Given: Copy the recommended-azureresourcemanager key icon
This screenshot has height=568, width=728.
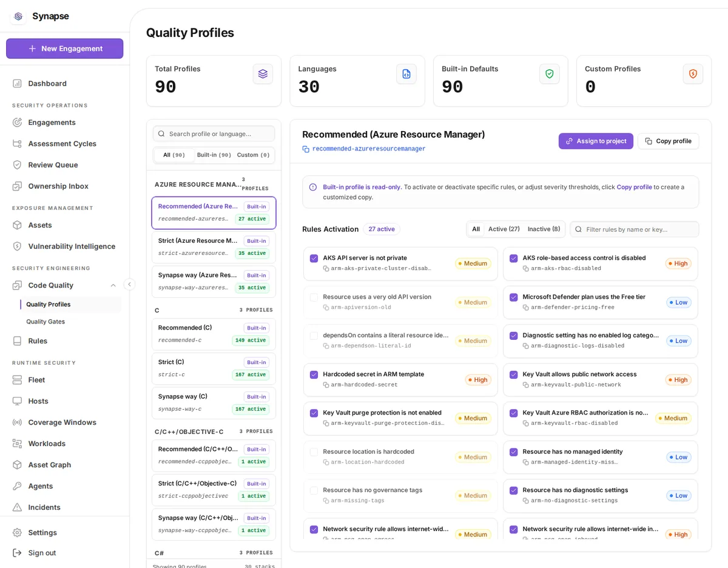Looking at the screenshot, I should pos(306,149).
